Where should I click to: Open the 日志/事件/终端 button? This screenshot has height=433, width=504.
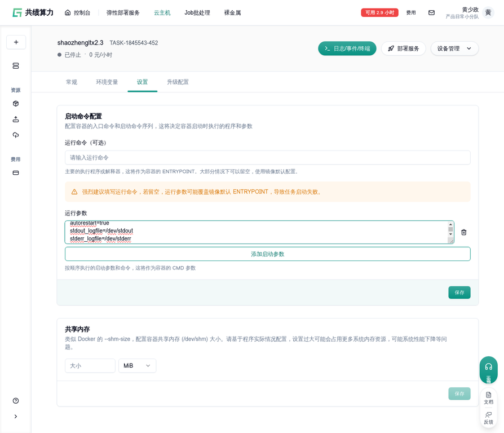tap(347, 48)
